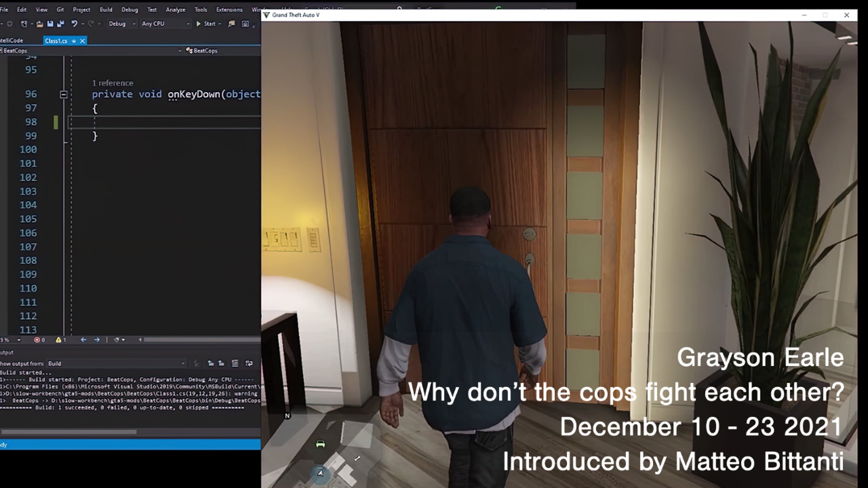Open the View menu
The width and height of the screenshot is (868, 488).
(x=42, y=10)
